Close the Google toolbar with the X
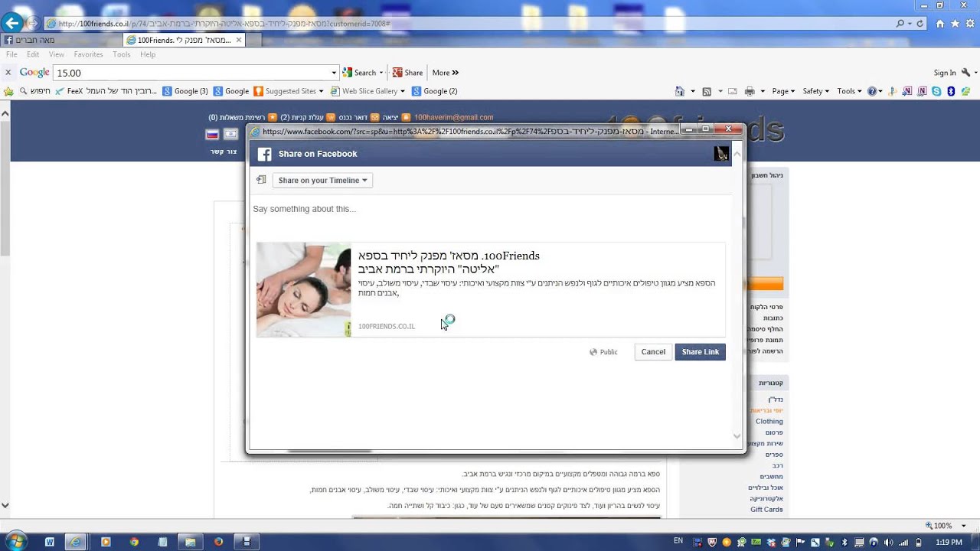This screenshot has width=980, height=551. coord(8,73)
